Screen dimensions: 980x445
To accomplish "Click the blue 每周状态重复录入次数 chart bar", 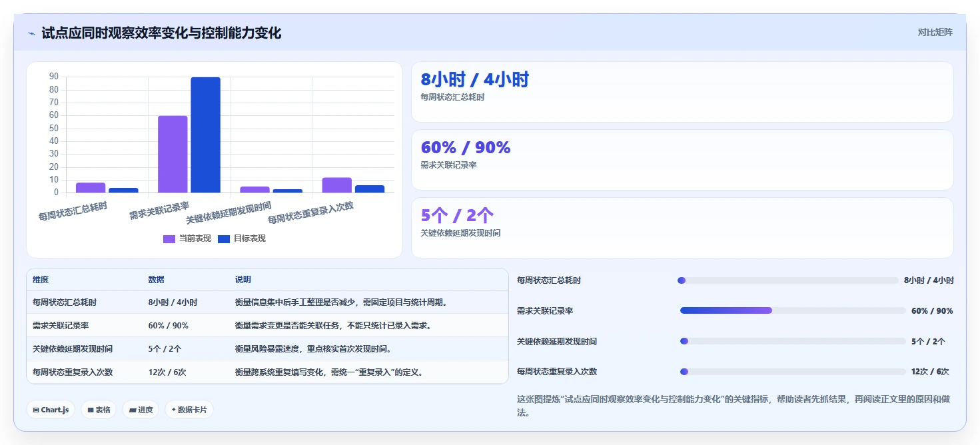I will pos(369,189).
